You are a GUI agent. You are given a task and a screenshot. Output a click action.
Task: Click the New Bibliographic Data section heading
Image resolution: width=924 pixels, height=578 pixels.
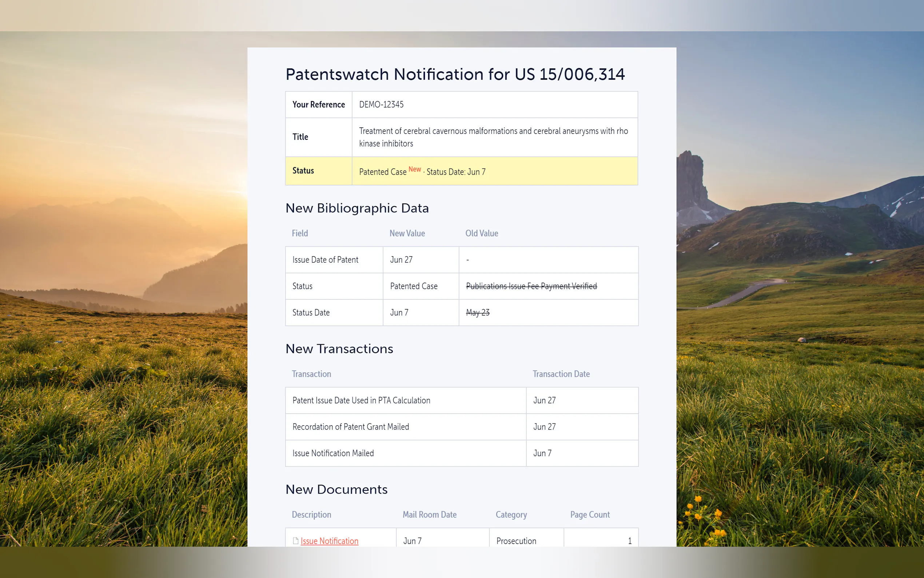pos(357,208)
